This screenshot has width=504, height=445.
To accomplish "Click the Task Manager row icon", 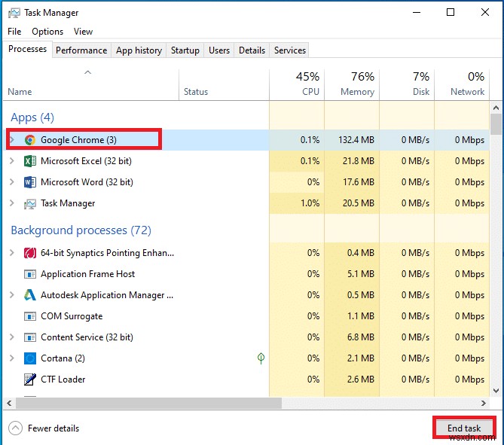I will pyautogui.click(x=30, y=204).
